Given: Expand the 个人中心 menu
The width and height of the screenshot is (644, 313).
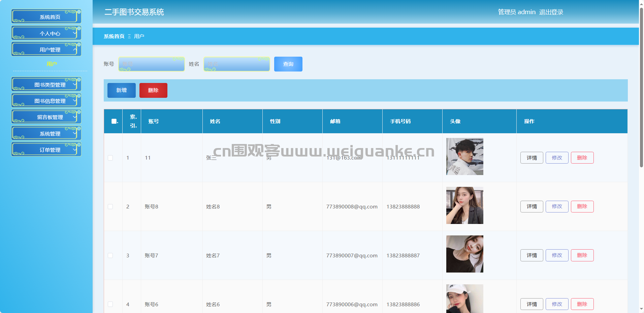Looking at the screenshot, I should coord(46,33).
